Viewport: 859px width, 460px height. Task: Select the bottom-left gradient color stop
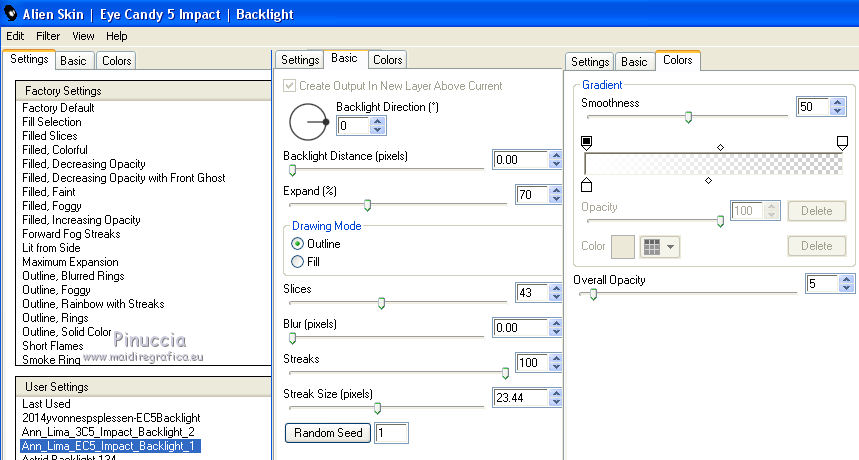coord(586,185)
